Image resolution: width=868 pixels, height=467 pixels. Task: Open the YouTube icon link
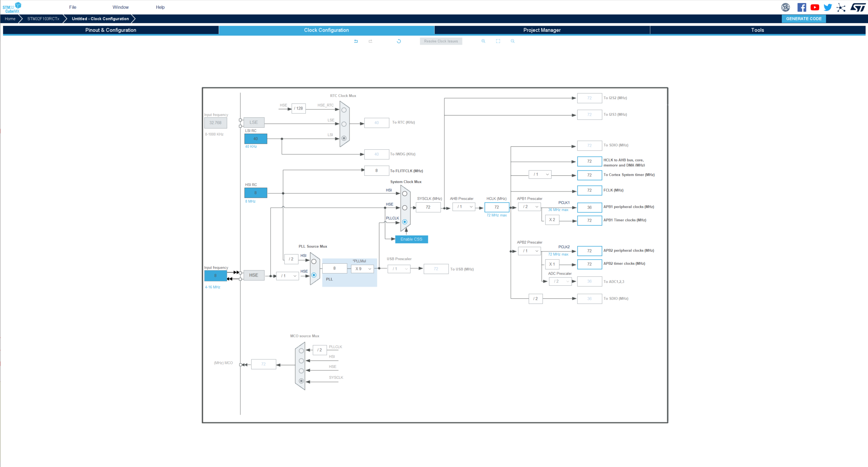click(x=815, y=7)
